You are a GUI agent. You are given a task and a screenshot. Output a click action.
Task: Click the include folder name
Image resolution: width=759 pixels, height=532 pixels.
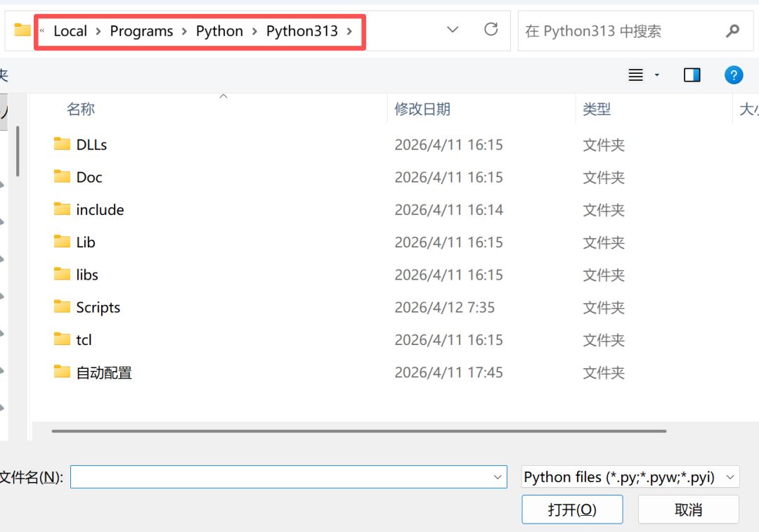pos(100,209)
